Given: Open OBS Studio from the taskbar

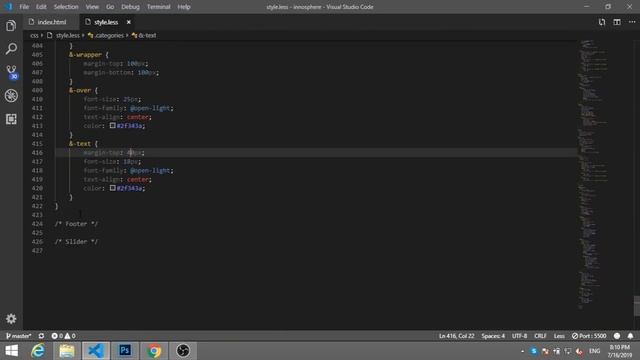Looking at the screenshot, I should tap(183, 351).
